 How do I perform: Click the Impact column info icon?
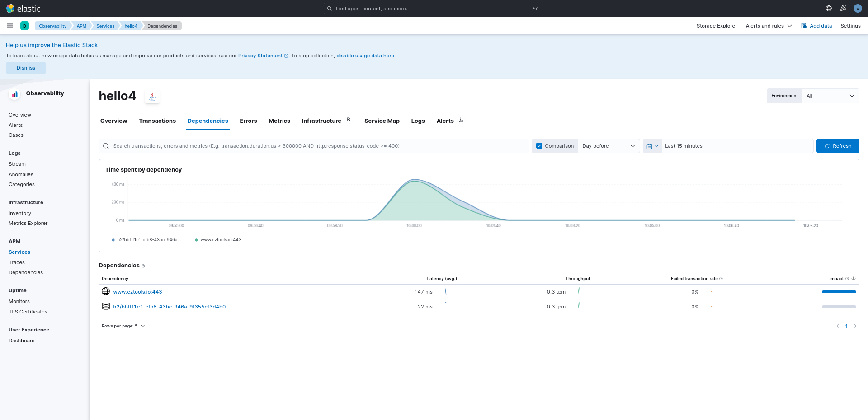click(x=847, y=279)
